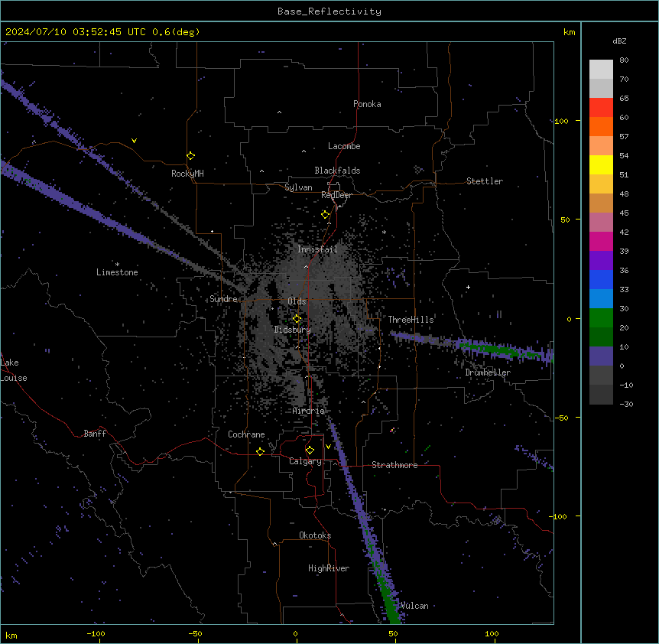Click the 50 tick on the bottom axis

(393, 633)
